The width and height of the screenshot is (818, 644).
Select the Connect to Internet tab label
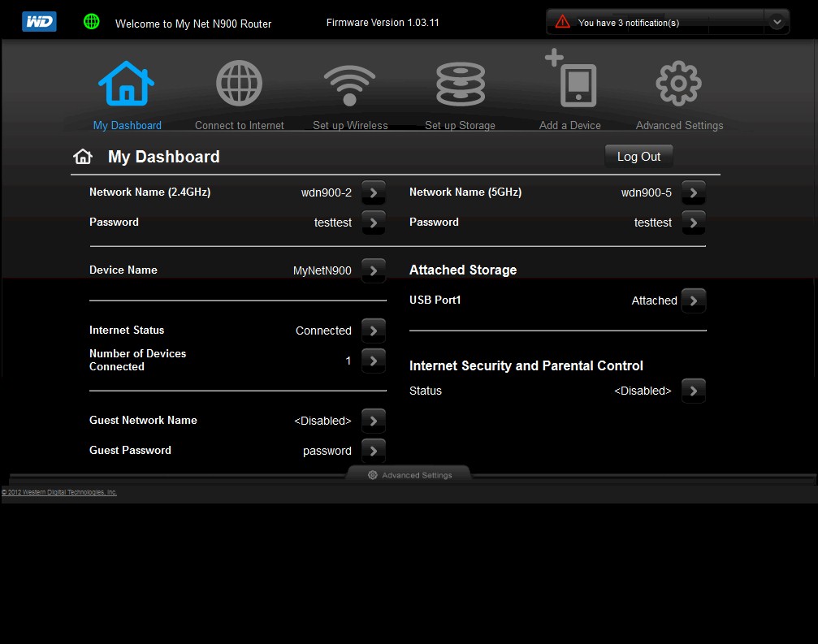[240, 126]
